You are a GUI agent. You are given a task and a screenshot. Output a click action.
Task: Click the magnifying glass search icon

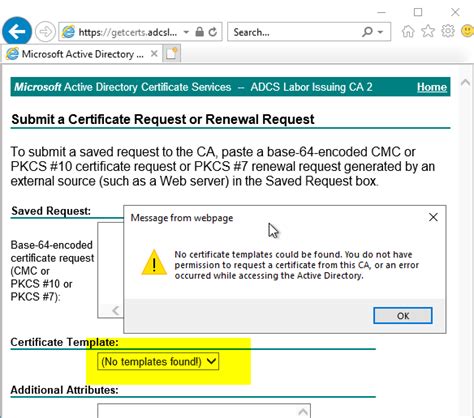367,32
